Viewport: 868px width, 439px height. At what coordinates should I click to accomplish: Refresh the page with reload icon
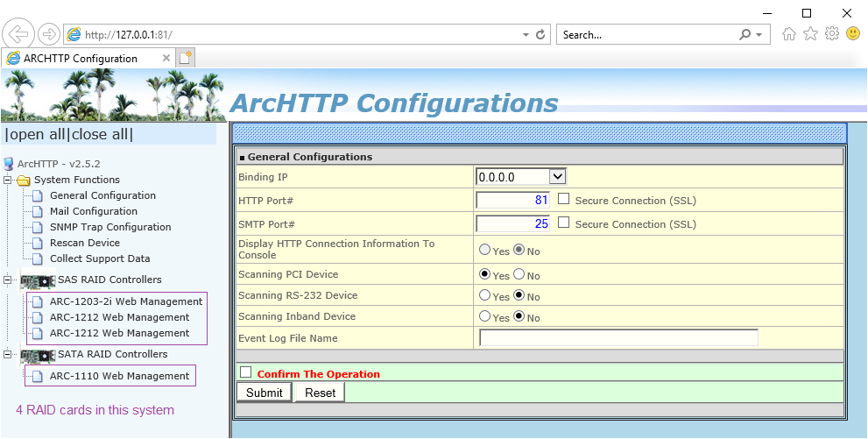(x=540, y=35)
